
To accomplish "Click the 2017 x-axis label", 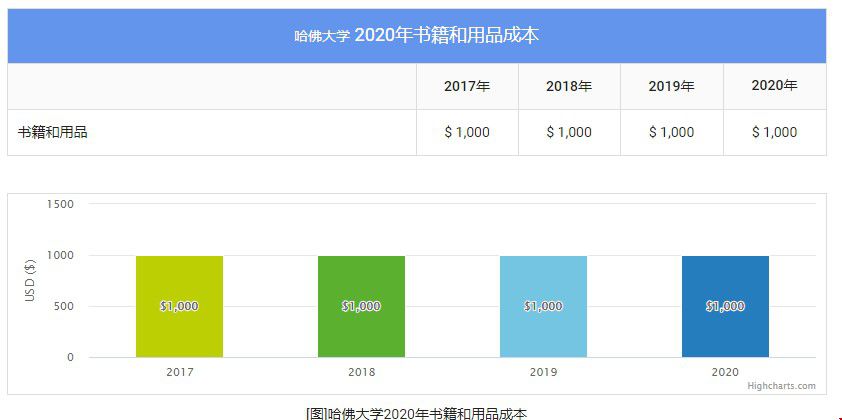I will (x=179, y=372).
